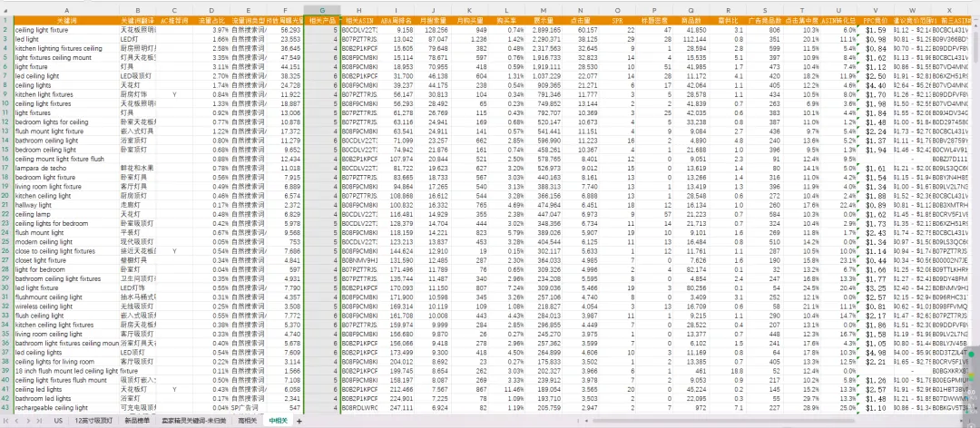Click the 广告竞品数 header cell

coord(764,20)
